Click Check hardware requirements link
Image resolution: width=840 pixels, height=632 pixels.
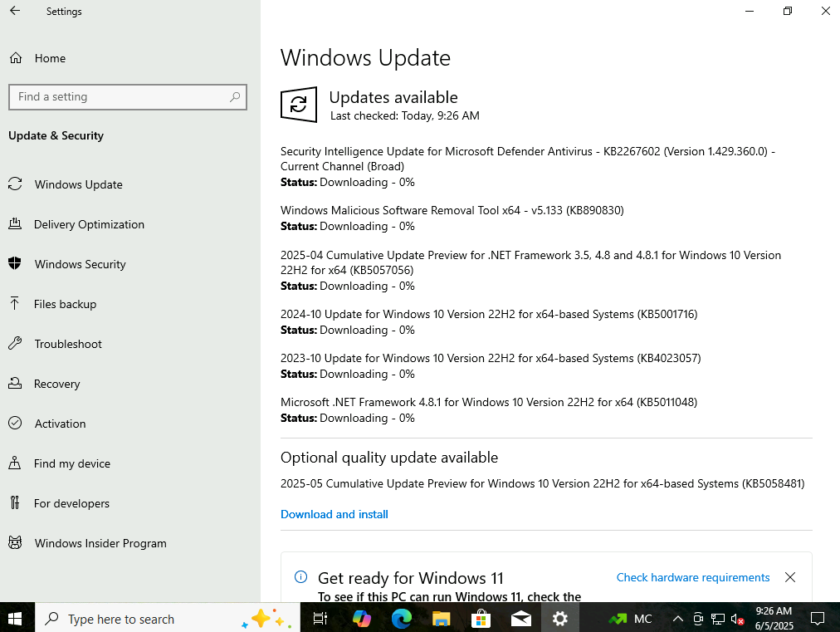tap(693, 577)
